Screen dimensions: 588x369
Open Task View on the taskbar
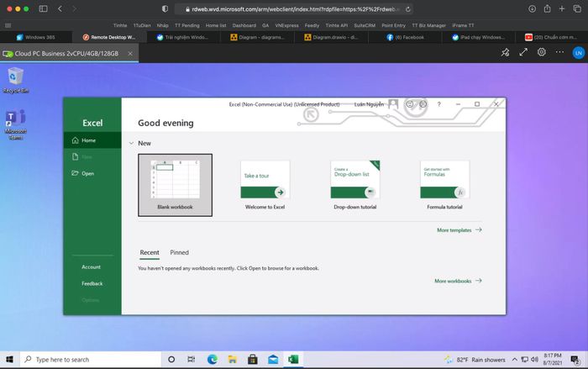pyautogui.click(x=191, y=360)
